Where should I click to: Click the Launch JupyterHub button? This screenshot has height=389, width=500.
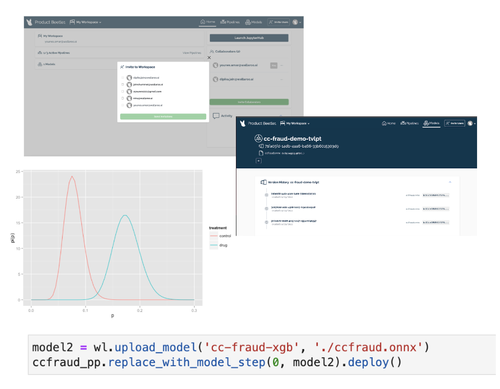[249, 38]
